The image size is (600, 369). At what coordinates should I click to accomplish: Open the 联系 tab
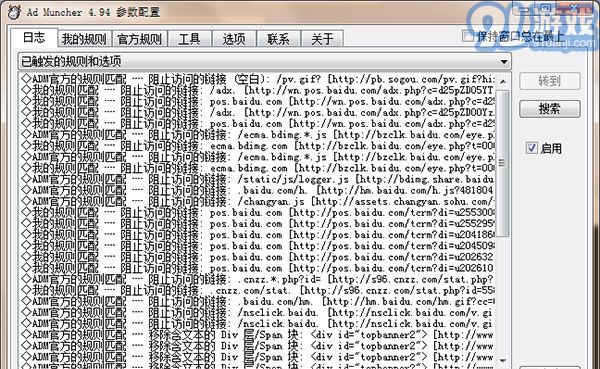tap(278, 39)
